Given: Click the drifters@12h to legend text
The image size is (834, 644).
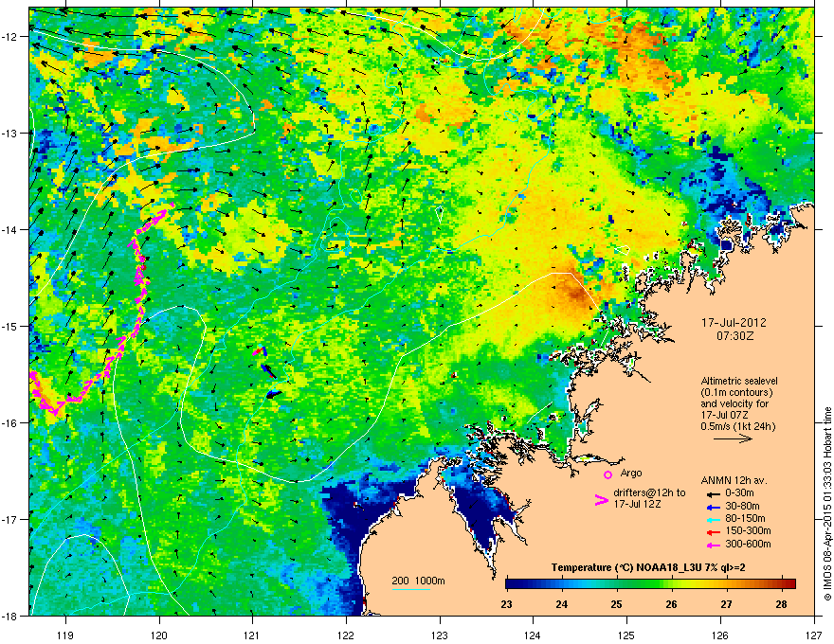Looking at the screenshot, I should click(x=649, y=493).
